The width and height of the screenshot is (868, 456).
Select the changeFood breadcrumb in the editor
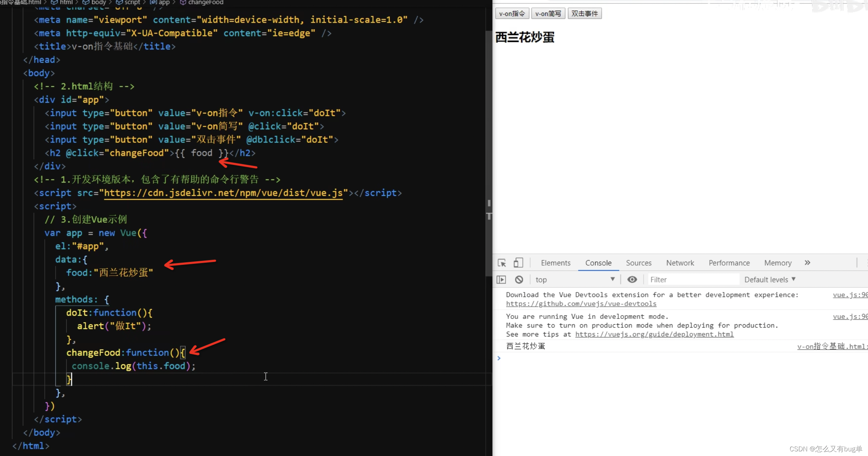(x=202, y=3)
